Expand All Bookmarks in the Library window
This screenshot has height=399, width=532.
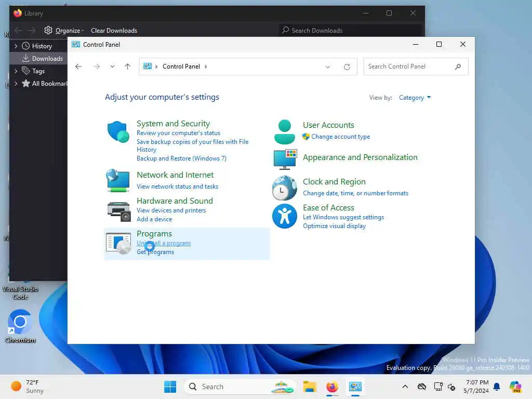(x=16, y=84)
